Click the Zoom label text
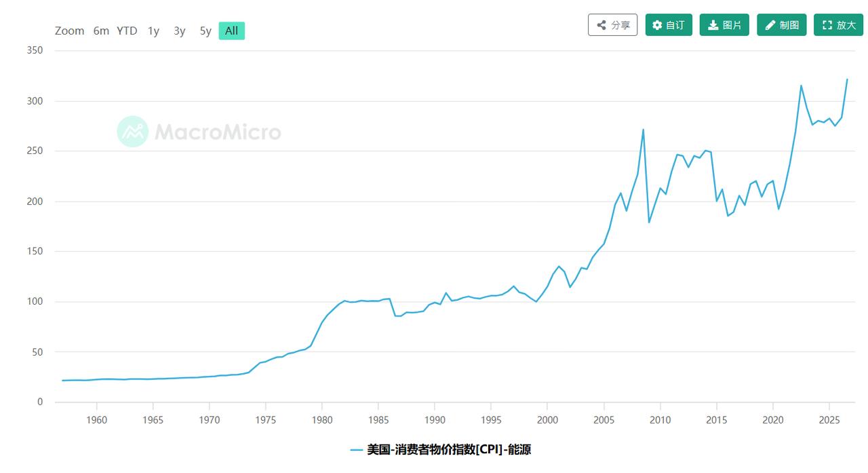868x473 pixels. (70, 31)
